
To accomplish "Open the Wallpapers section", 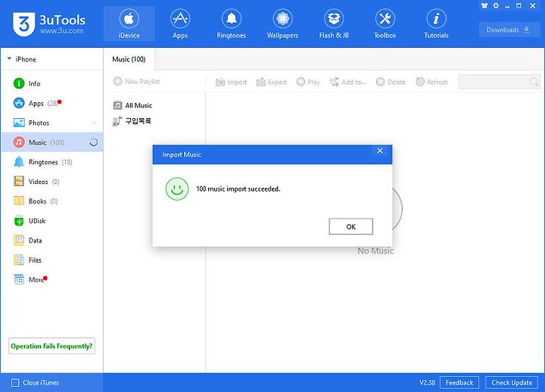I will [x=282, y=23].
